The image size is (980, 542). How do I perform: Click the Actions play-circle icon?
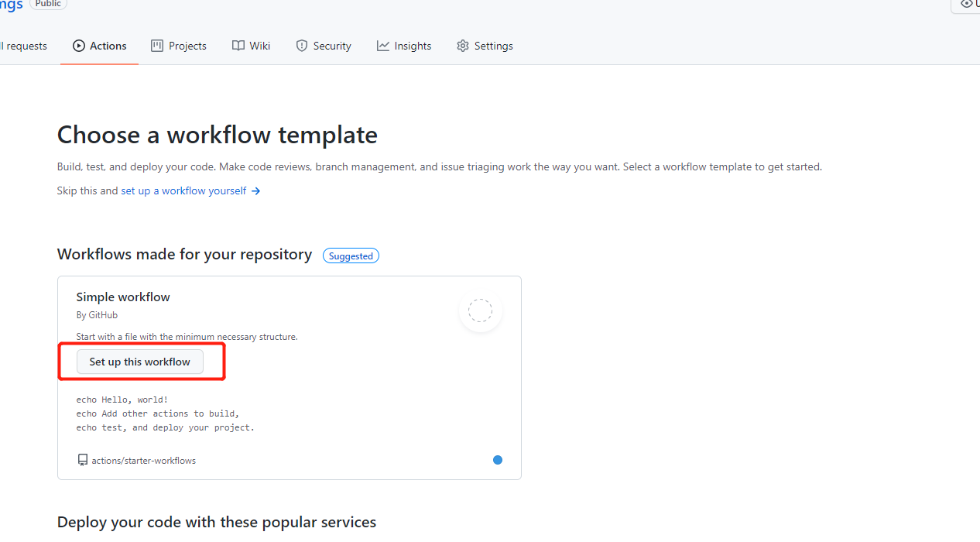click(x=79, y=46)
